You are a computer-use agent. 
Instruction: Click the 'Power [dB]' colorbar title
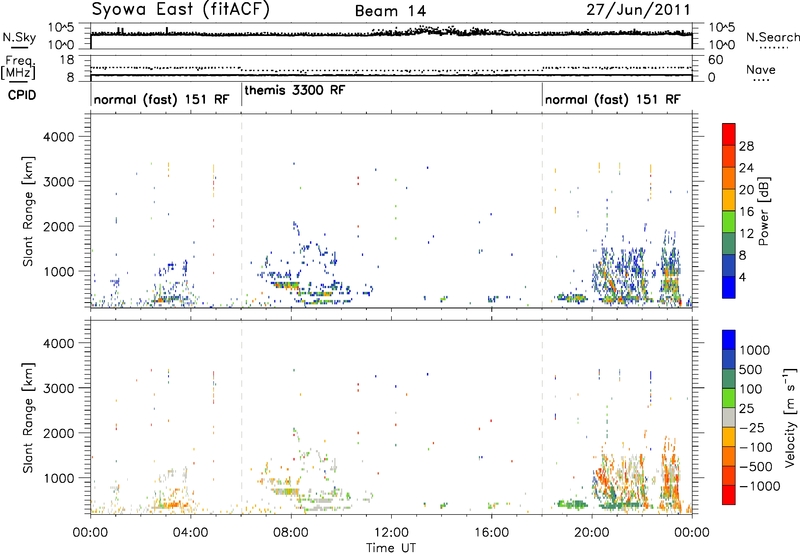764,211
